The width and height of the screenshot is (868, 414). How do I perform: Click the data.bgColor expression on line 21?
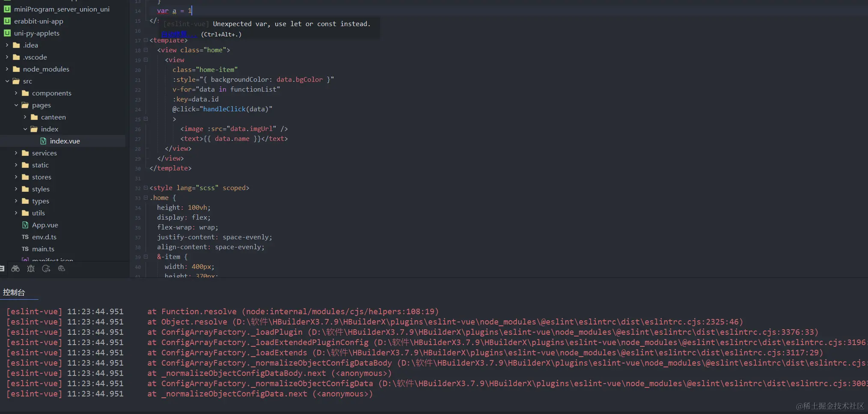300,80
